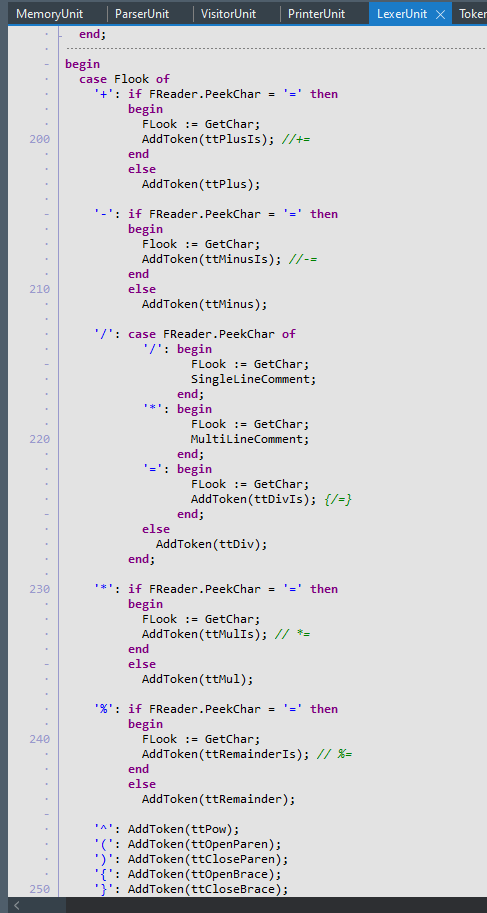Screen dimensions: 487x913
Task: Click line number 200 in the gutter
Action: (40, 139)
